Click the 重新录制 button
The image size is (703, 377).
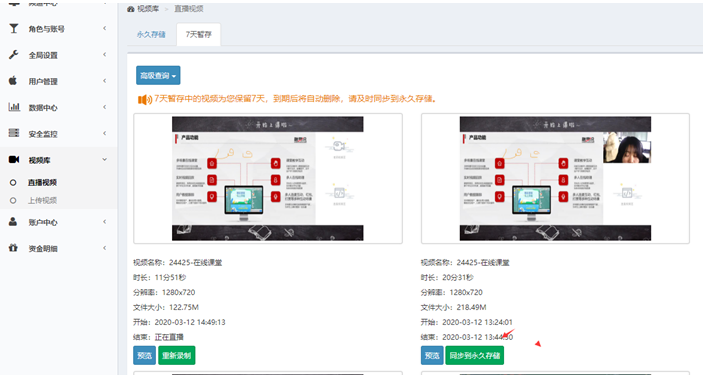pyautogui.click(x=177, y=355)
